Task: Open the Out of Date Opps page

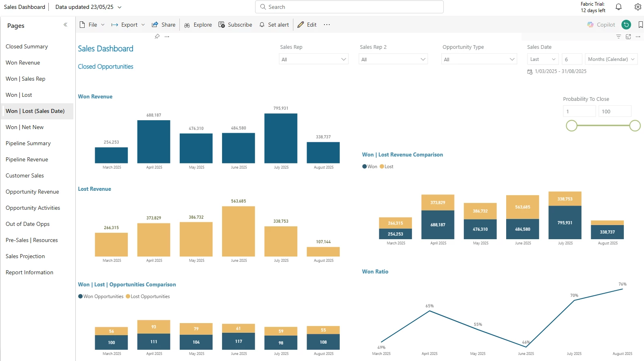Action: [37, 224]
